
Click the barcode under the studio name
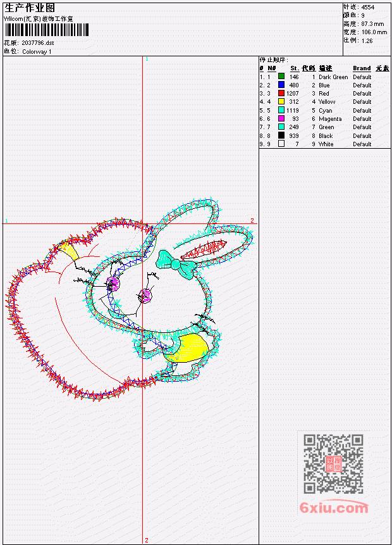[x=47, y=30]
